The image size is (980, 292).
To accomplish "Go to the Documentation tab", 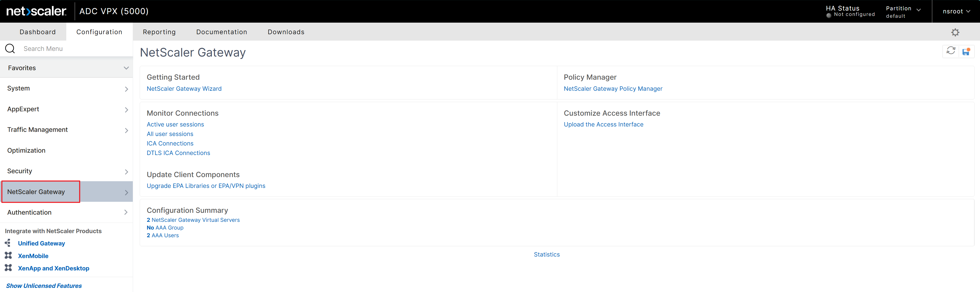I will coord(222,32).
